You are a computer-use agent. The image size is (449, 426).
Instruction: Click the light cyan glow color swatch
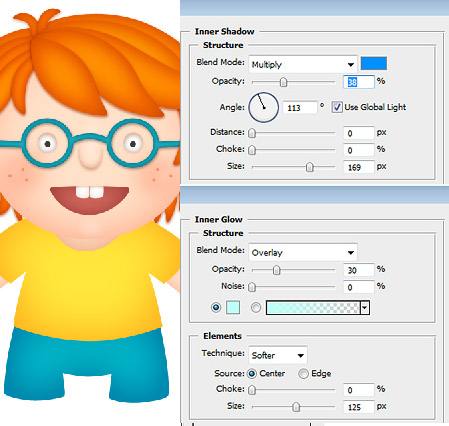pos(233,307)
